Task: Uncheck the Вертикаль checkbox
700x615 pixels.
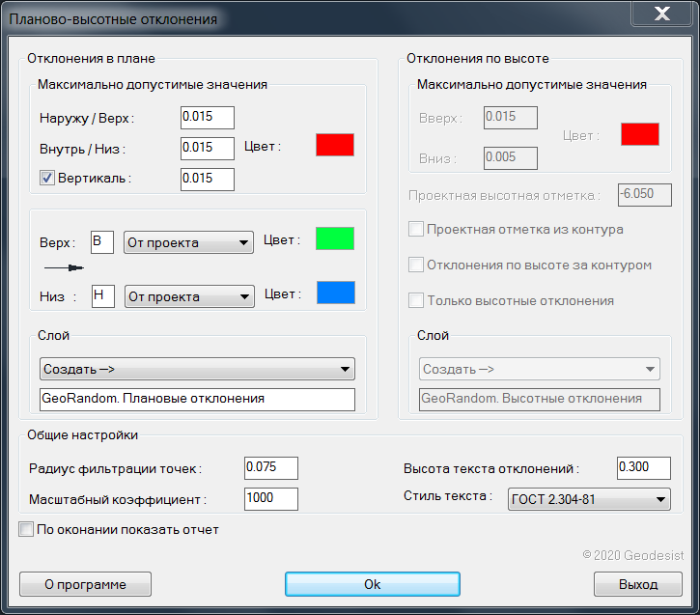Action: tap(46, 179)
